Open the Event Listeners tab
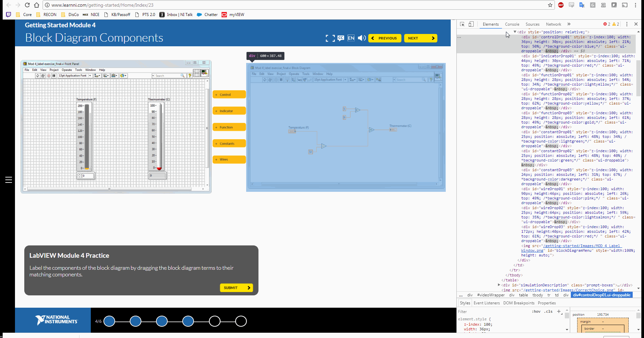 point(486,303)
